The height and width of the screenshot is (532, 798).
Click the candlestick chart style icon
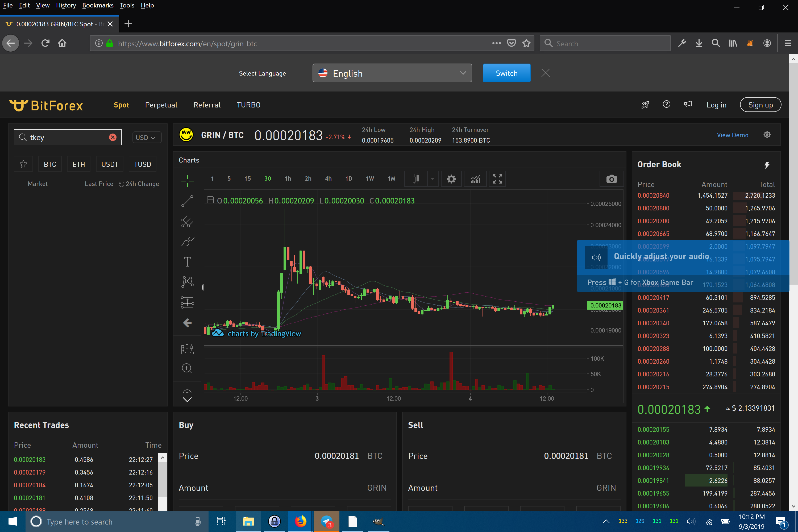pos(415,179)
